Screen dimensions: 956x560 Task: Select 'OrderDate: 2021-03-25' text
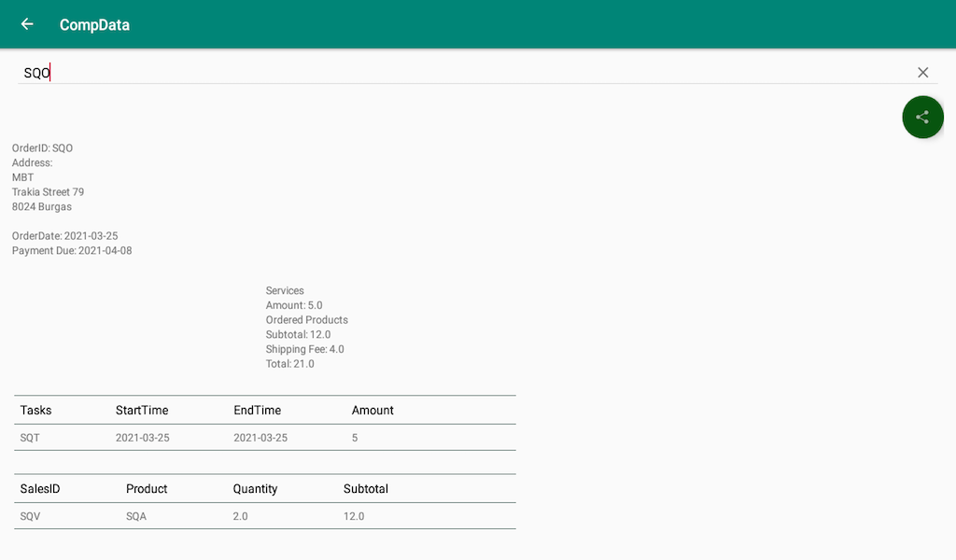point(64,236)
